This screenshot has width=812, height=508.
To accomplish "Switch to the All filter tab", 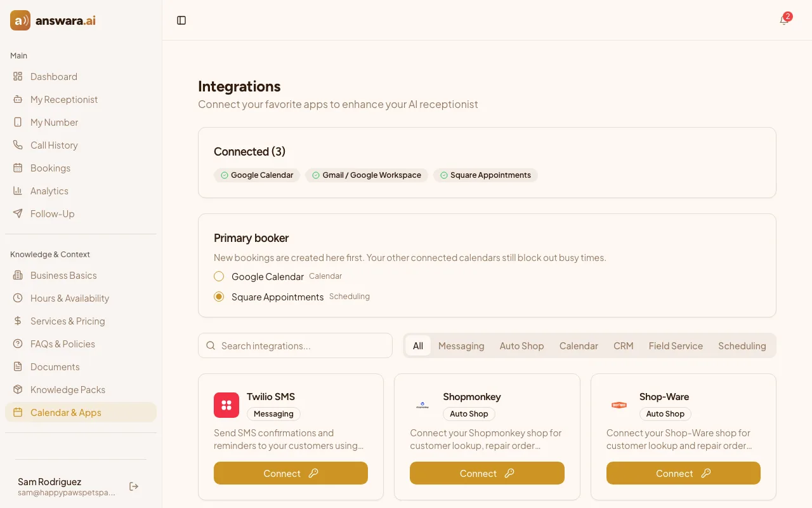I will point(418,345).
